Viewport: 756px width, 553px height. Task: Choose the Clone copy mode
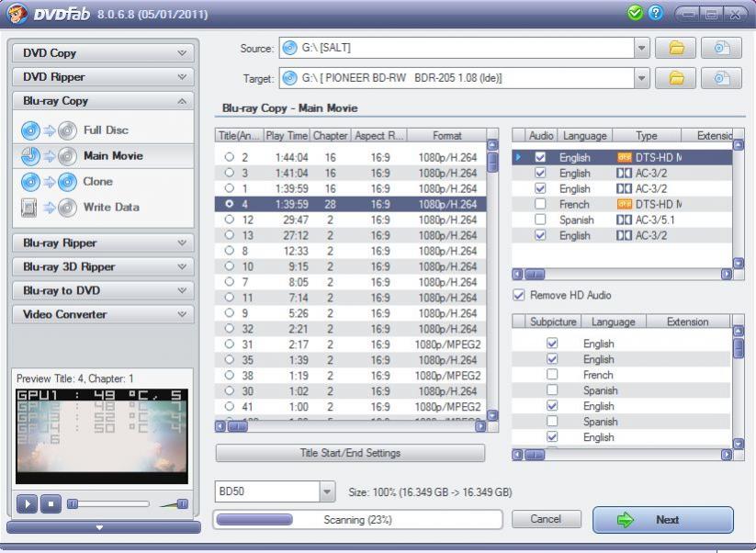103,181
